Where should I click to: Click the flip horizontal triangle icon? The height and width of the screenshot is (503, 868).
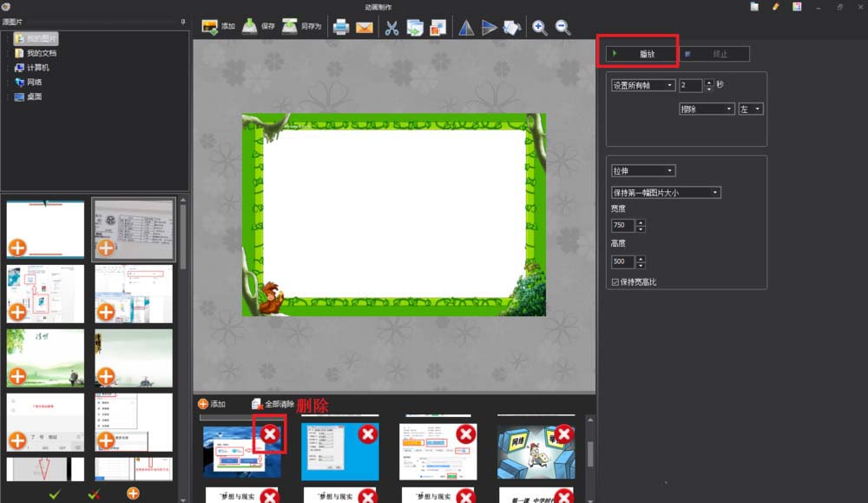pyautogui.click(x=466, y=27)
